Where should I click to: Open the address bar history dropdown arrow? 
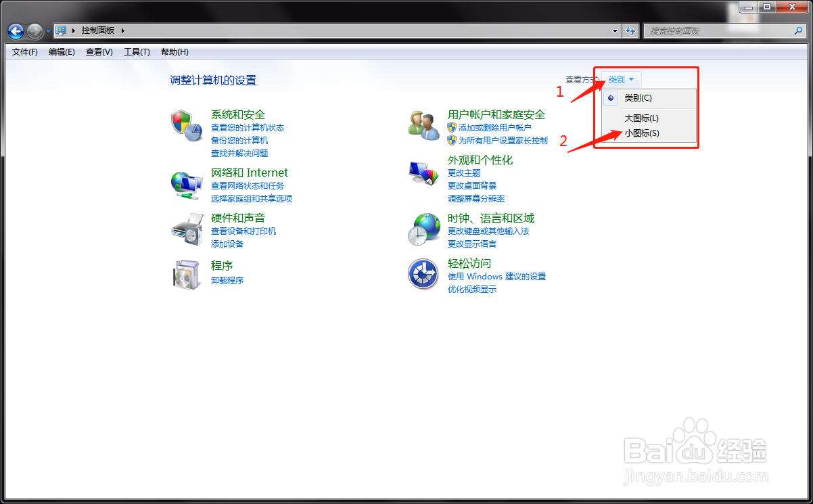[615, 30]
